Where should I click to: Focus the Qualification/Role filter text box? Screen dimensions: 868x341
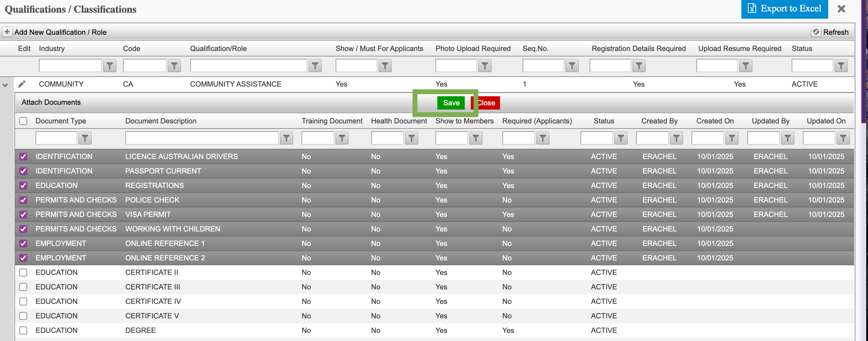coord(249,65)
